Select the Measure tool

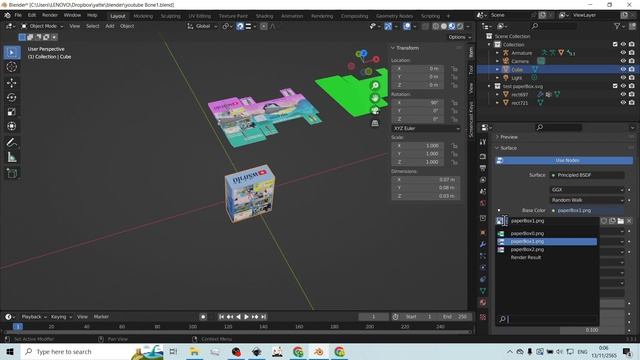click(12, 157)
